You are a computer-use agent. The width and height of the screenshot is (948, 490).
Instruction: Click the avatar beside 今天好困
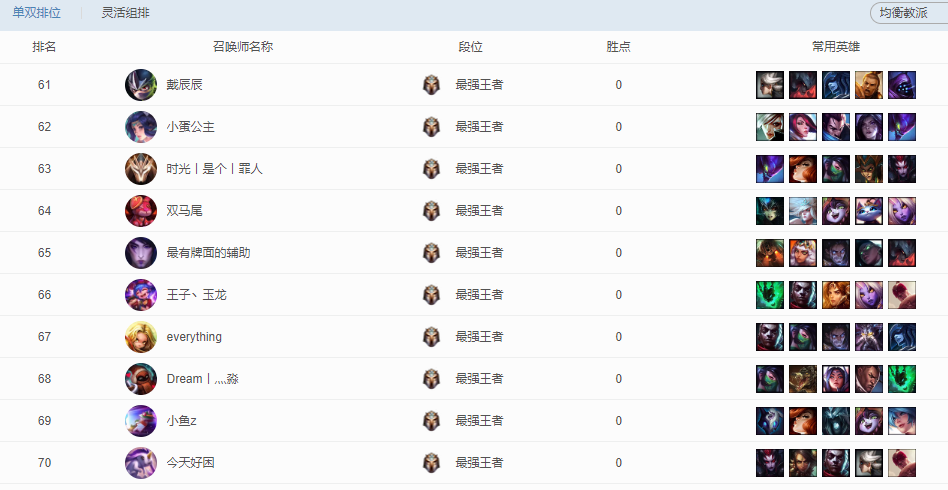click(141, 463)
